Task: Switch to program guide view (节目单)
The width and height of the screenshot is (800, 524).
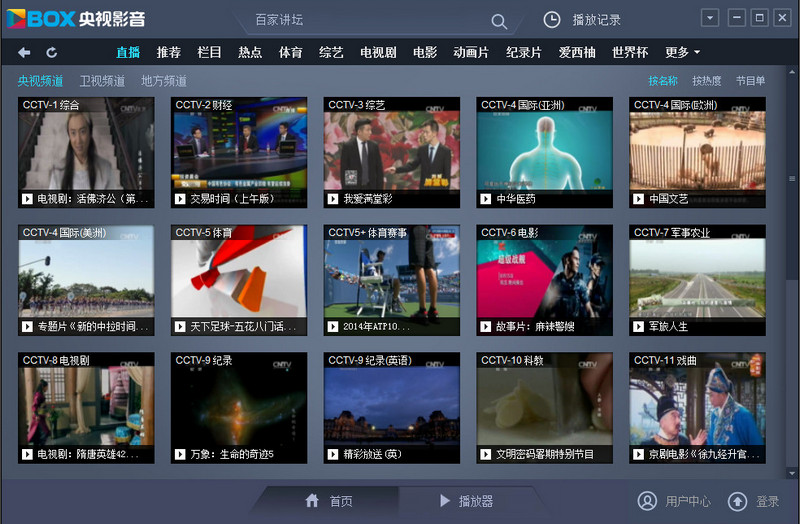Action: pos(750,81)
